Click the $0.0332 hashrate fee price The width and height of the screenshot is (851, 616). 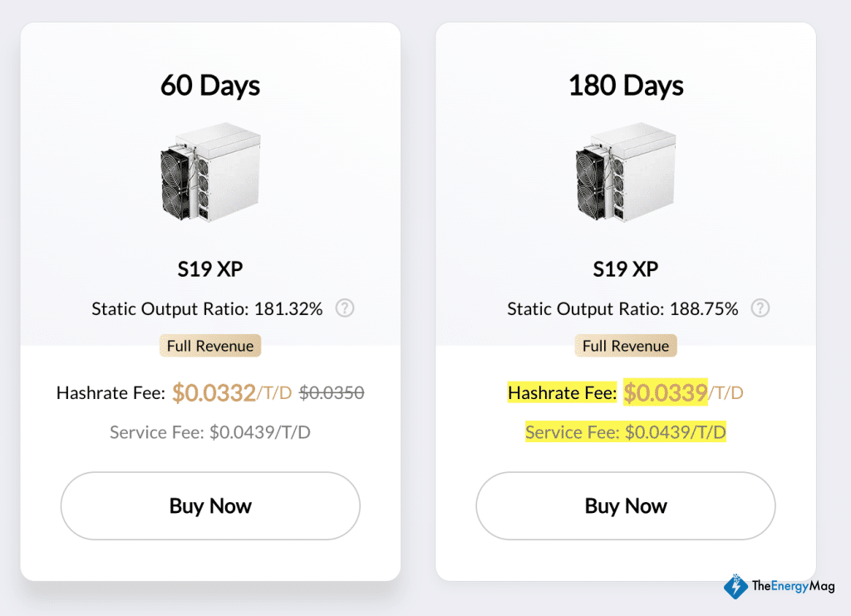tap(214, 392)
